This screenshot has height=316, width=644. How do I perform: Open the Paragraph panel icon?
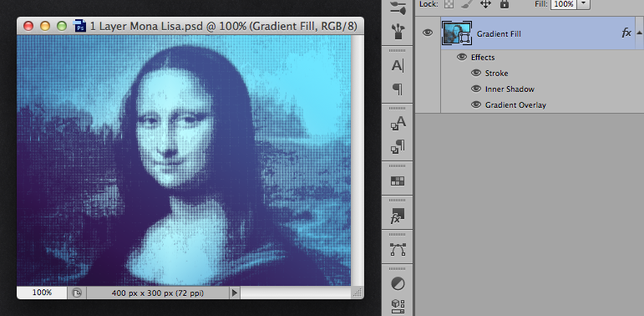(398, 89)
